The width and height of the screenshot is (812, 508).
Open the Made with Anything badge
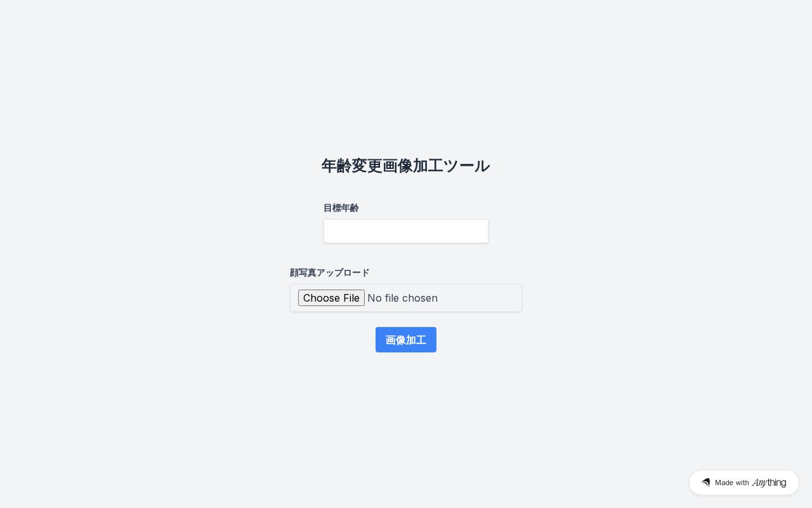[x=744, y=483]
